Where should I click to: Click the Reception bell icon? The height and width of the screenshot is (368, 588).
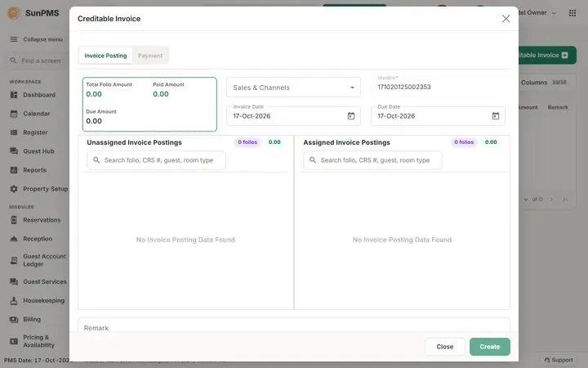click(14, 239)
